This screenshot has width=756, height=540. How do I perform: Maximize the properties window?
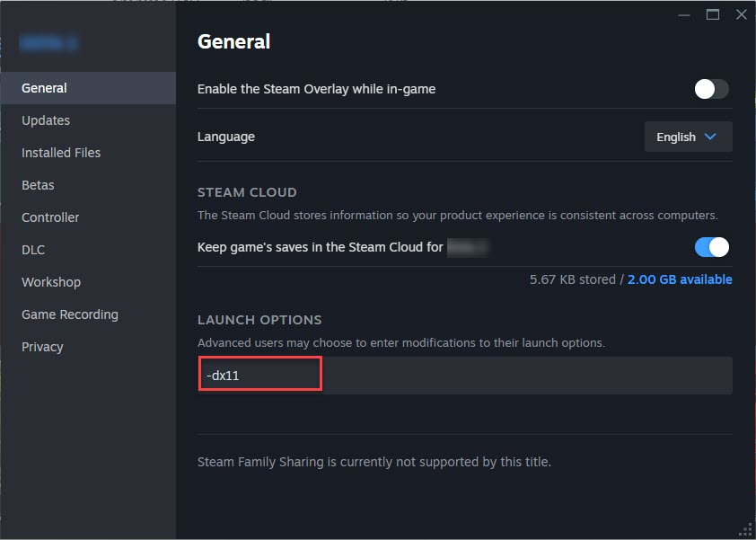click(713, 14)
